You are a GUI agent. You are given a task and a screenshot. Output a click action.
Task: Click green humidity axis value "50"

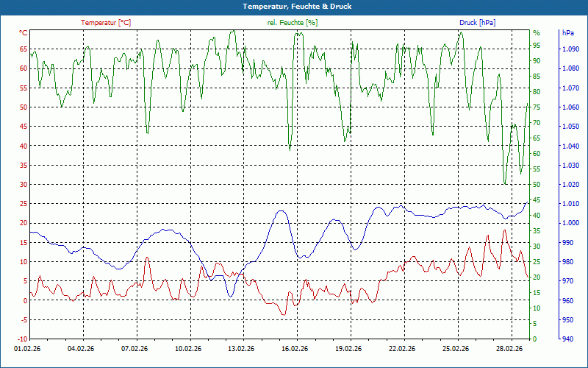pyautogui.click(x=537, y=185)
